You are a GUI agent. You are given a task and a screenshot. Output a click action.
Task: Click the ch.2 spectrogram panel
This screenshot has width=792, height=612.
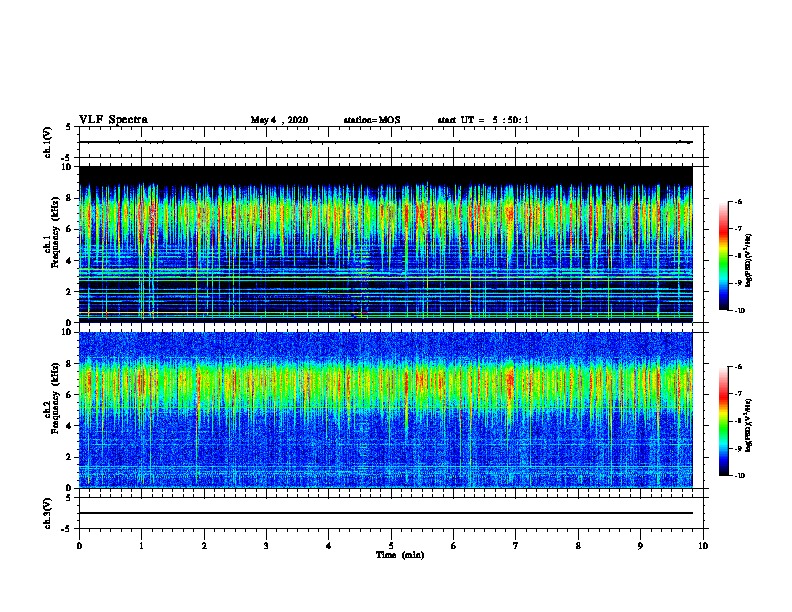(385, 410)
